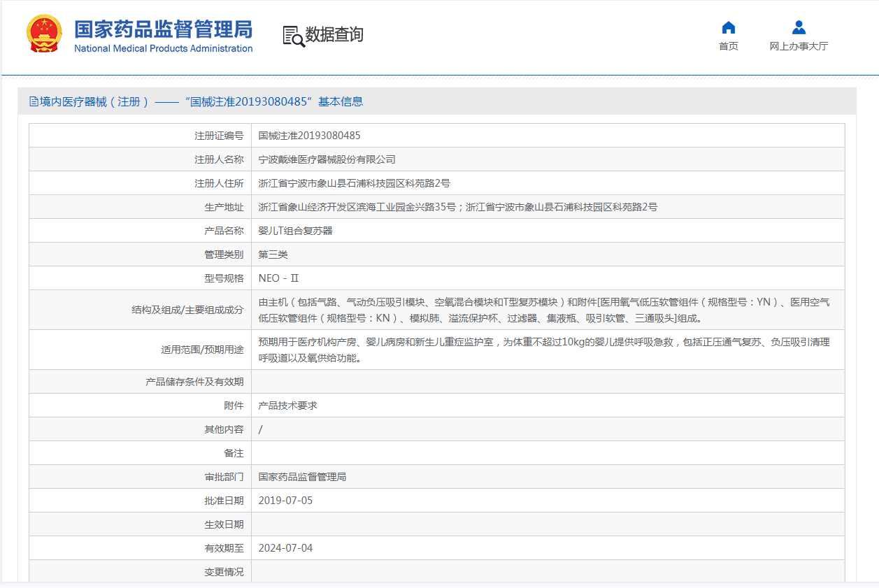Select the 生产地址 label
The image size is (879, 588).
(x=224, y=207)
